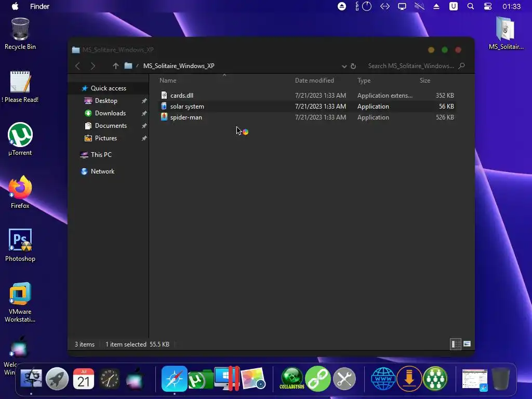Click the Spotlight search icon in menu bar
Image resolution: width=532 pixels, height=399 pixels.
pos(471,6)
